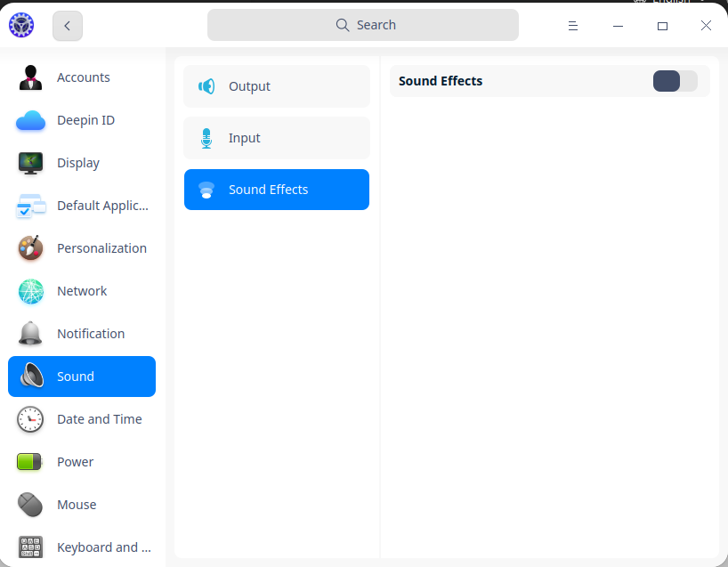
Task: Click the Personalization palette icon
Action: point(30,248)
